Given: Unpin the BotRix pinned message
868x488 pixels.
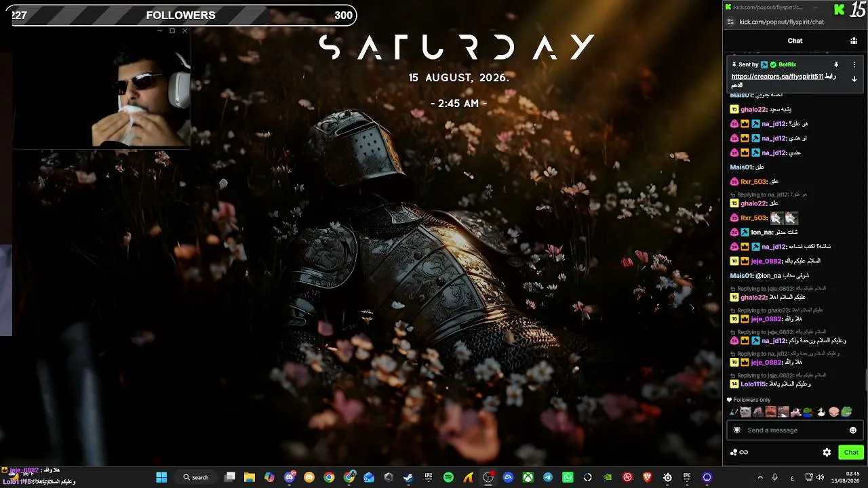Looking at the screenshot, I should [x=836, y=64].
